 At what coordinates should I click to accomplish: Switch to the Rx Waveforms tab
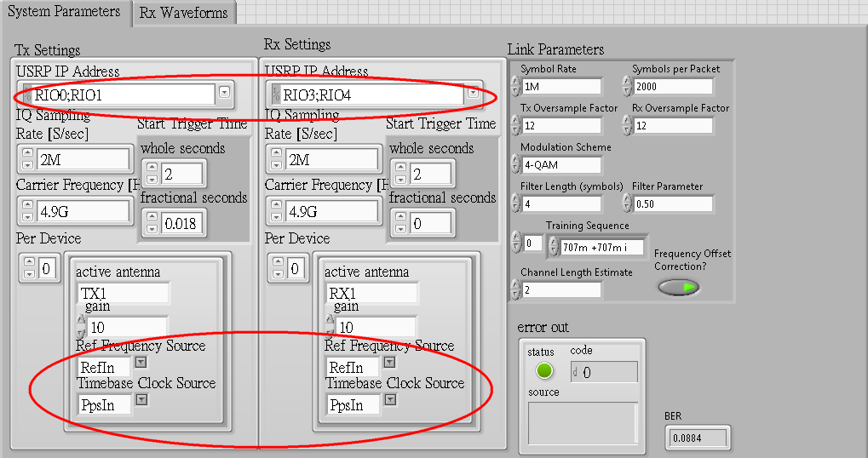click(184, 13)
